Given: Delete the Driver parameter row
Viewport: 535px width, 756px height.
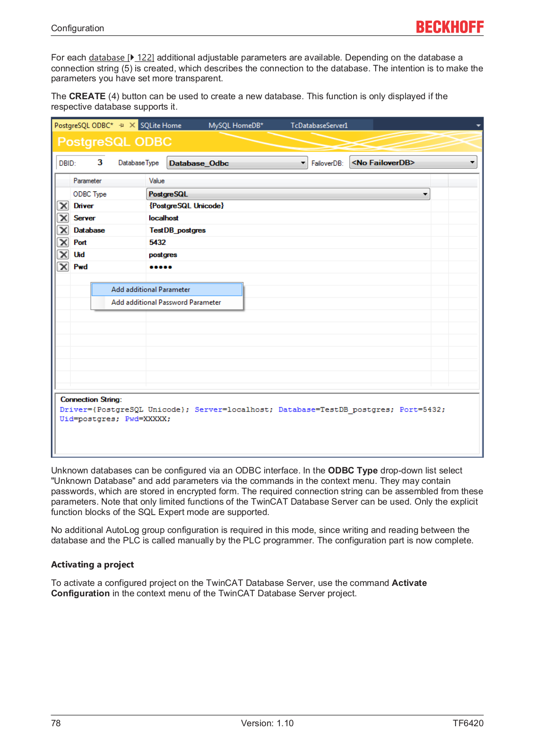Looking at the screenshot, I should click(x=63, y=206).
